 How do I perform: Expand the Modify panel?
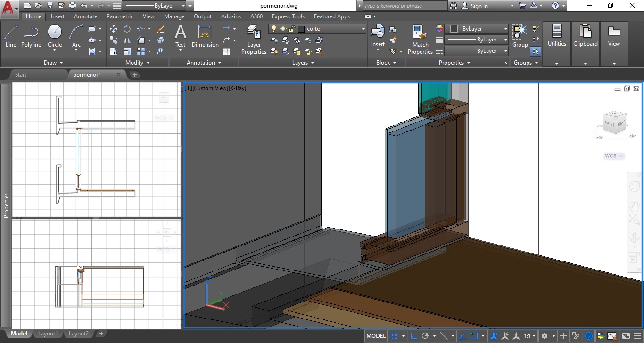point(138,62)
